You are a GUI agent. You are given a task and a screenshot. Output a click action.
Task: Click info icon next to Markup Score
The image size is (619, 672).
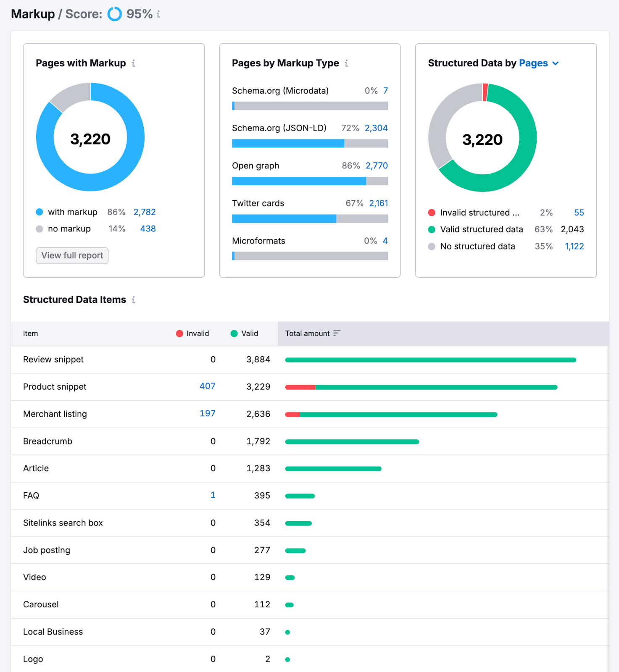click(x=158, y=14)
